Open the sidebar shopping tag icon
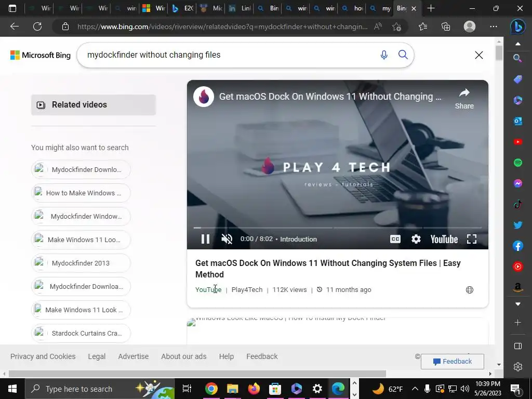The image size is (532, 399). click(518, 79)
